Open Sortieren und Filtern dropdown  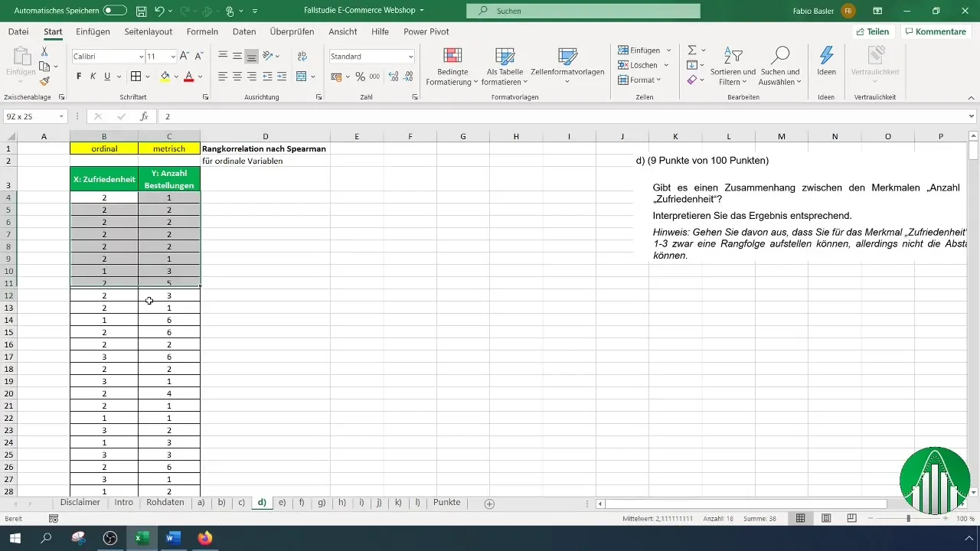point(733,67)
